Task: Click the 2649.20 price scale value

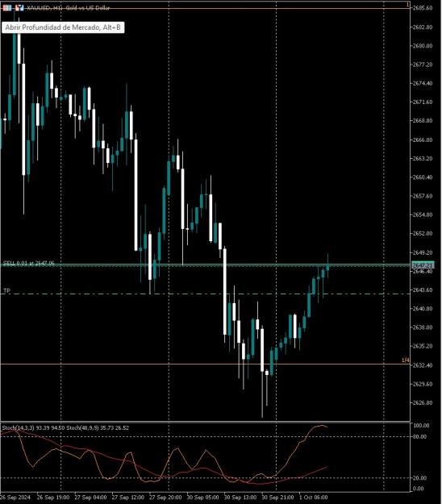Action: (423, 252)
